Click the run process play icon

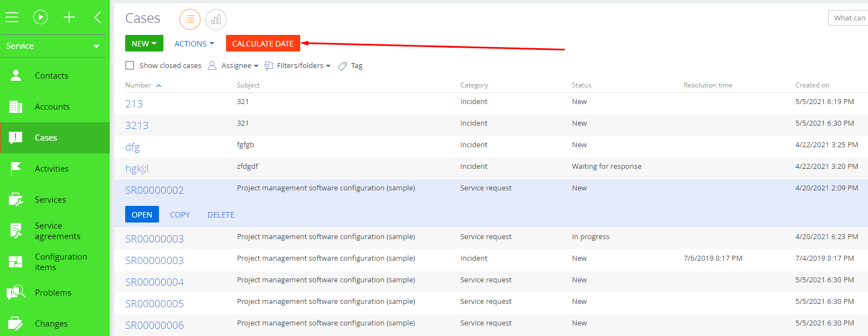click(x=40, y=17)
